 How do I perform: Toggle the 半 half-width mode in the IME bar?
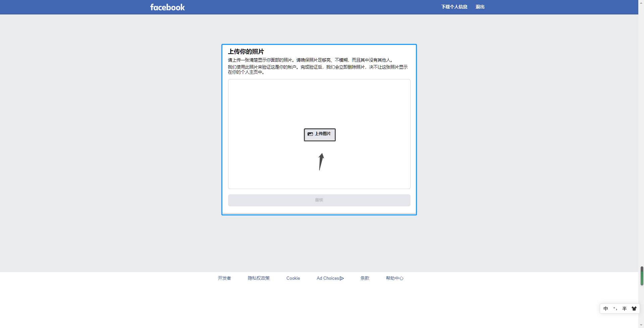coord(625,309)
